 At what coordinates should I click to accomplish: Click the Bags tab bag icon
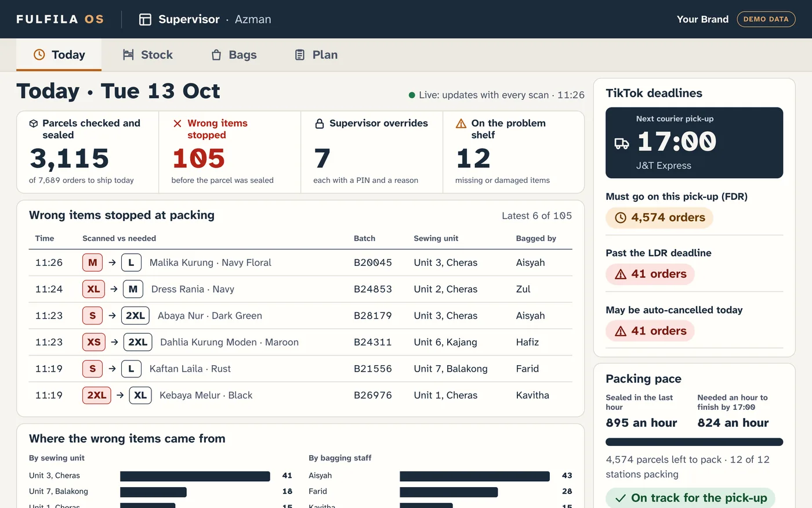216,55
